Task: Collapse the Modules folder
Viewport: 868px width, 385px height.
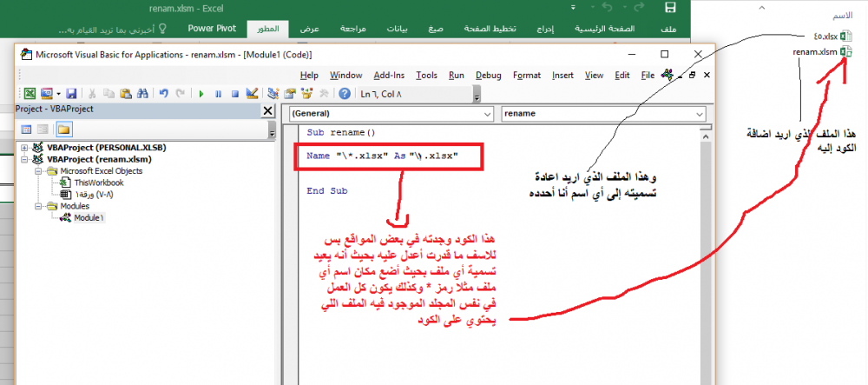Action: click(38, 206)
